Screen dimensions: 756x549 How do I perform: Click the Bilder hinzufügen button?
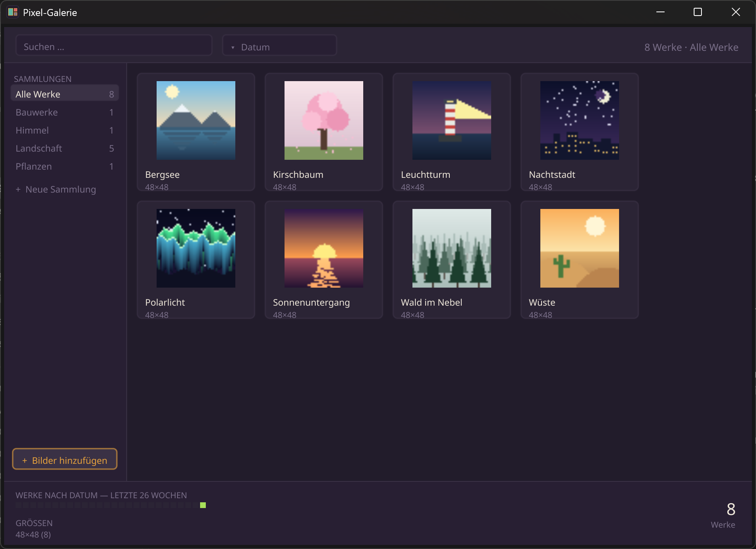click(x=65, y=459)
